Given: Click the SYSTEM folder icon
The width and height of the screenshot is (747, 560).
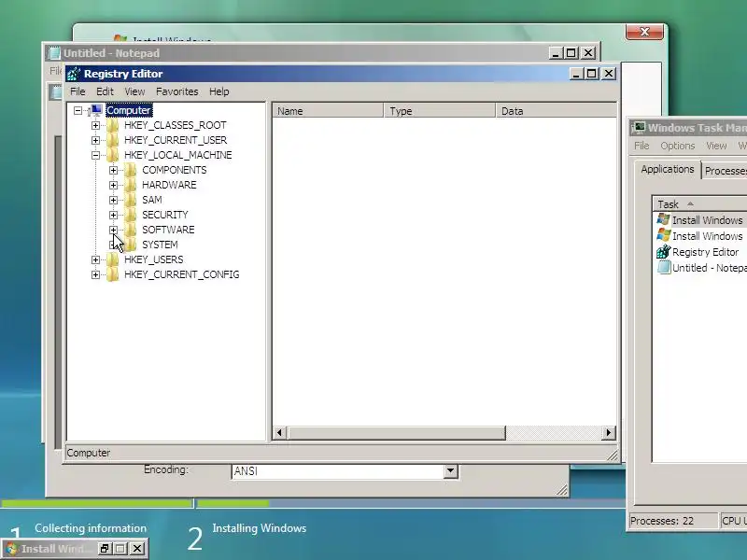Looking at the screenshot, I should coord(131,245).
